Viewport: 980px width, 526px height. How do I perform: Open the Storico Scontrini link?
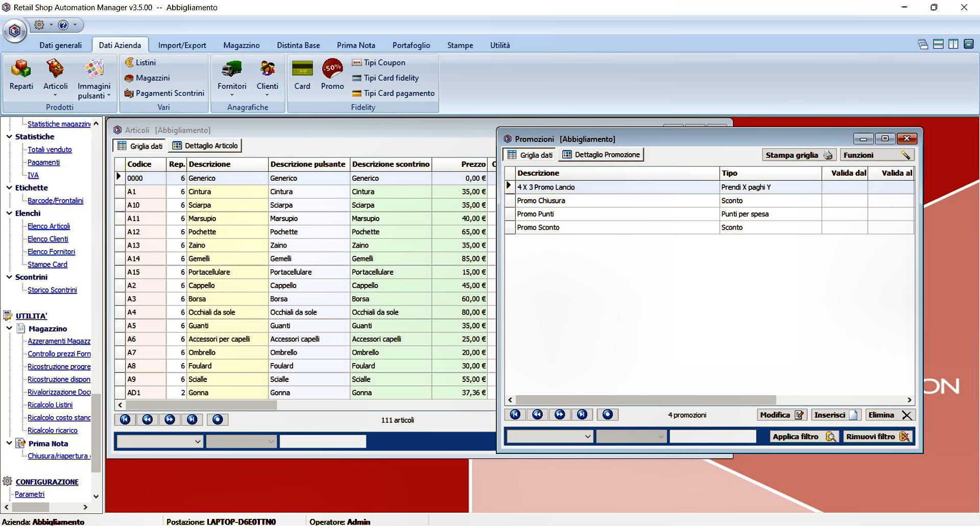tap(52, 290)
